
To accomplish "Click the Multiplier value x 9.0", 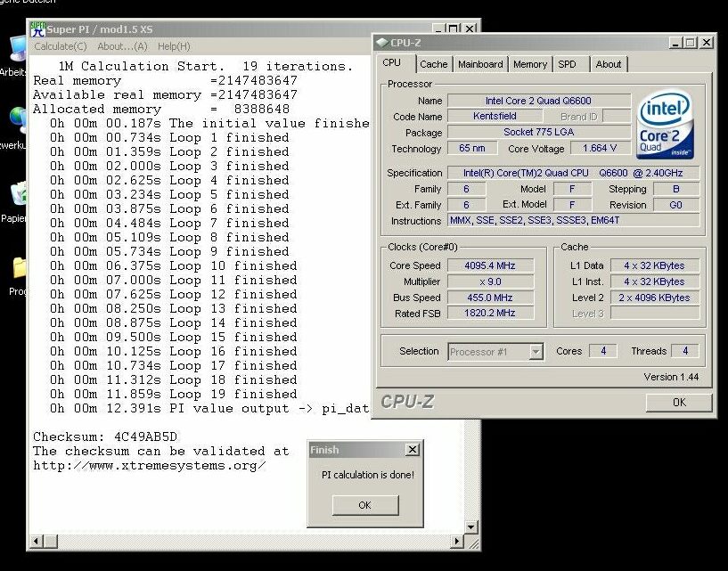I will (x=490, y=281).
